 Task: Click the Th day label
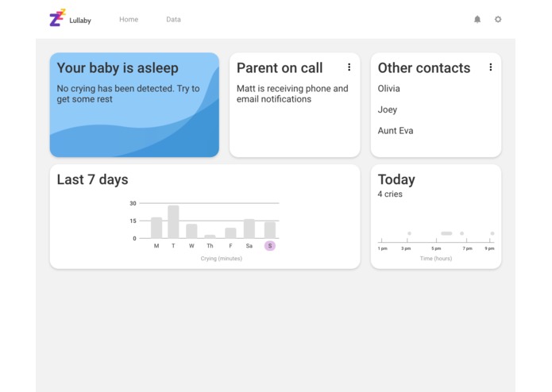coord(210,246)
